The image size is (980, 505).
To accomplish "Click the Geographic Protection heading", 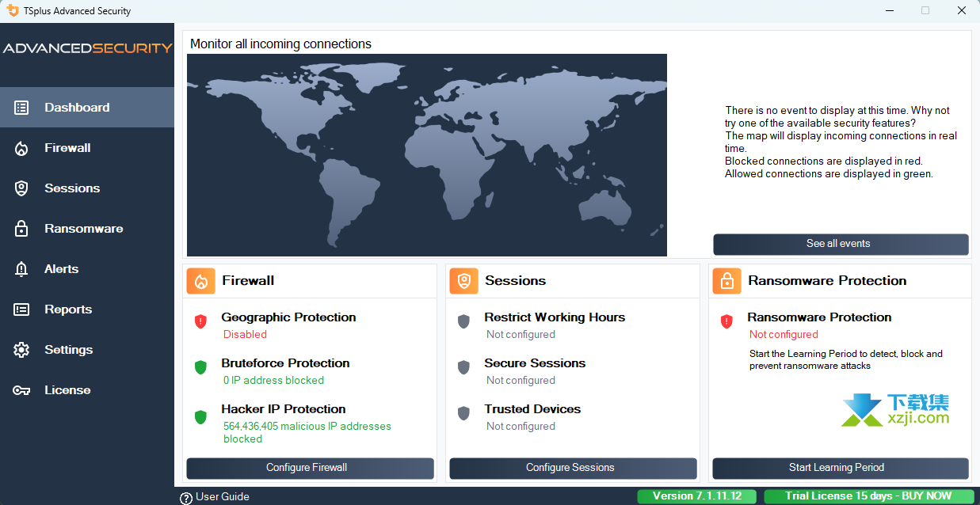I will [x=288, y=317].
